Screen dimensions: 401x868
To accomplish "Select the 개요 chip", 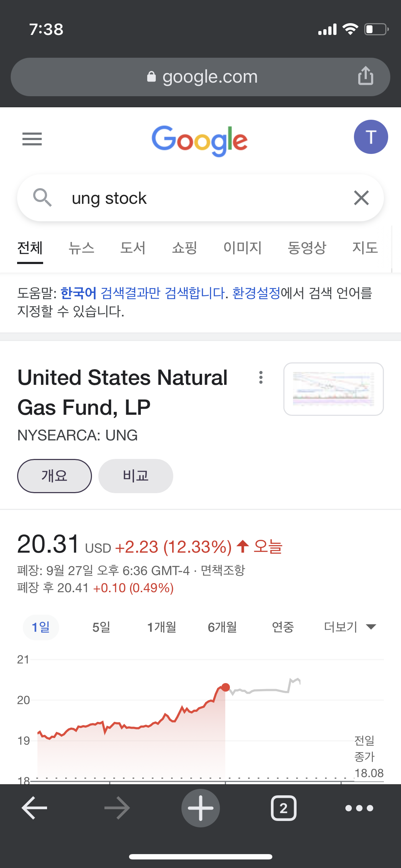I will [x=55, y=476].
